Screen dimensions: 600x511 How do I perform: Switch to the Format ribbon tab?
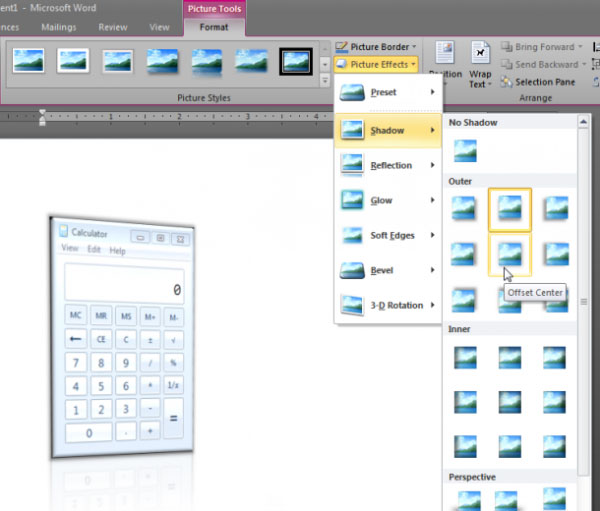click(214, 27)
